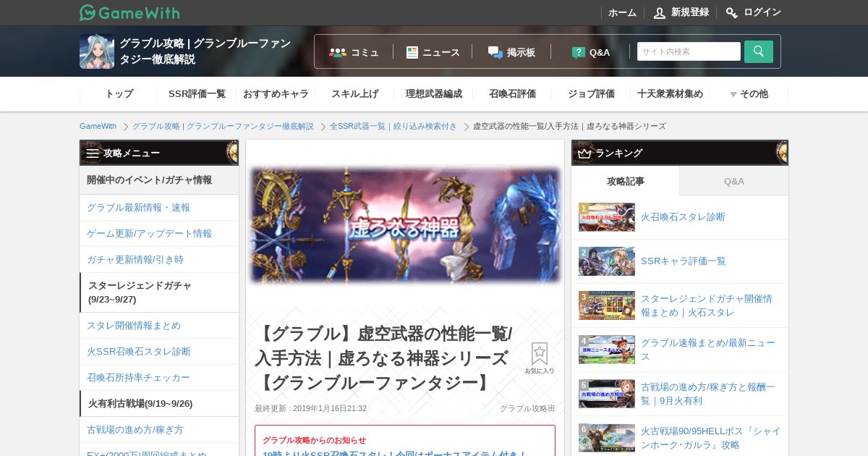This screenshot has height=456, width=868.
Task: Open グラブル速報まとめ/最新ニュース ranking link
Action: click(708, 350)
